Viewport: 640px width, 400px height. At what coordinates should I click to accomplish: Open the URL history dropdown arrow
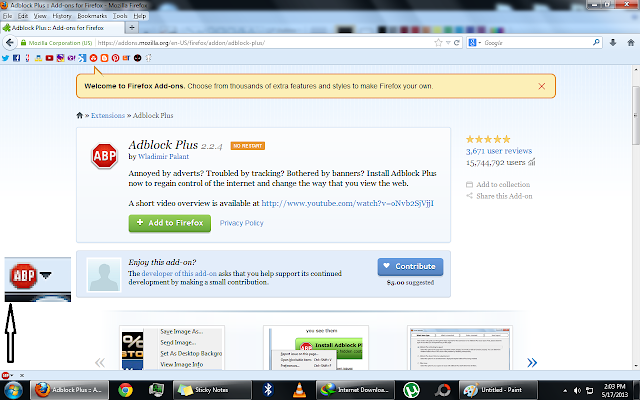click(x=448, y=43)
